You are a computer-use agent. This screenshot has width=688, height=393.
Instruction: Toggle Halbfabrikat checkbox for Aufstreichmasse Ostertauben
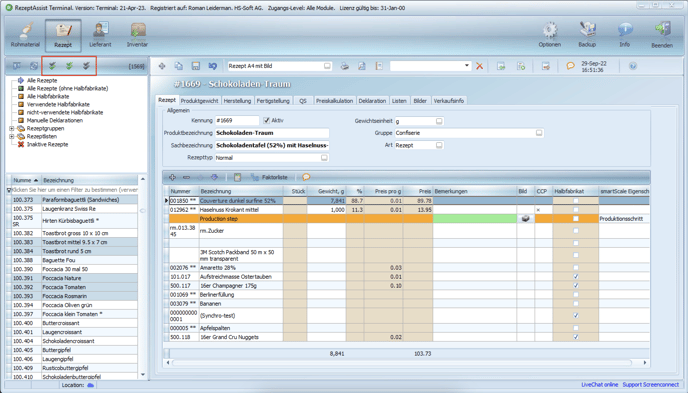click(x=576, y=277)
